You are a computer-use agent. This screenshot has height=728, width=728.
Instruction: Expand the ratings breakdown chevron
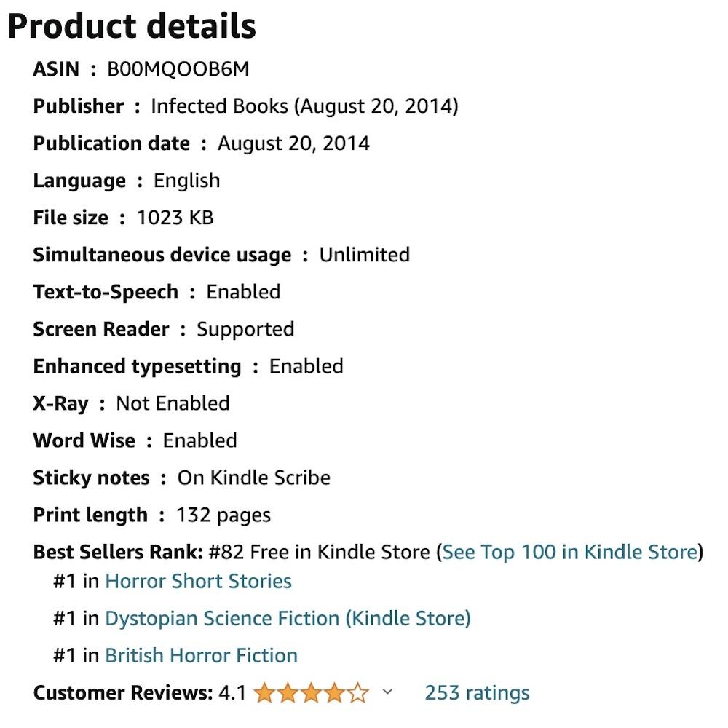point(387,692)
